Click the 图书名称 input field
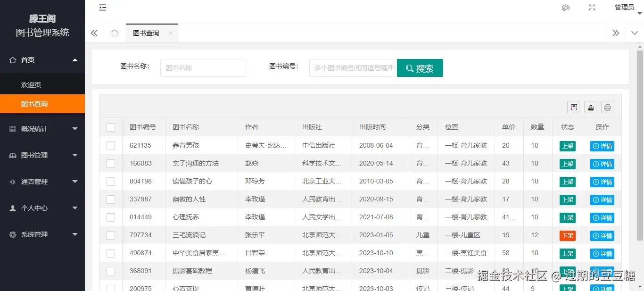Image resolution: width=644 pixels, height=291 pixels. 203,67
